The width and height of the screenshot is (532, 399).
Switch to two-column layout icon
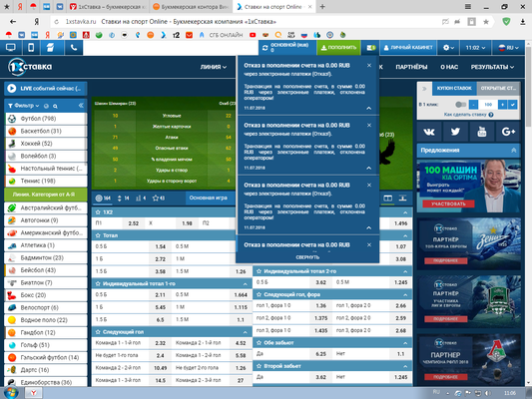point(388,198)
